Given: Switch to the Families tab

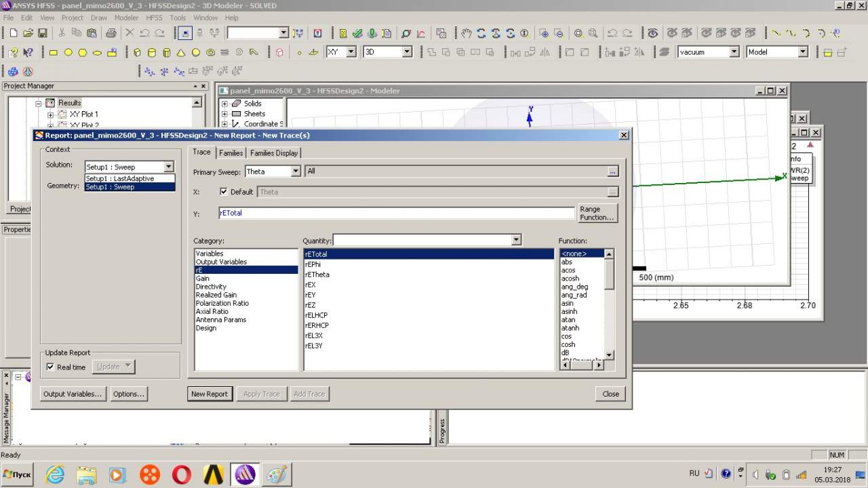Looking at the screenshot, I should click(231, 153).
